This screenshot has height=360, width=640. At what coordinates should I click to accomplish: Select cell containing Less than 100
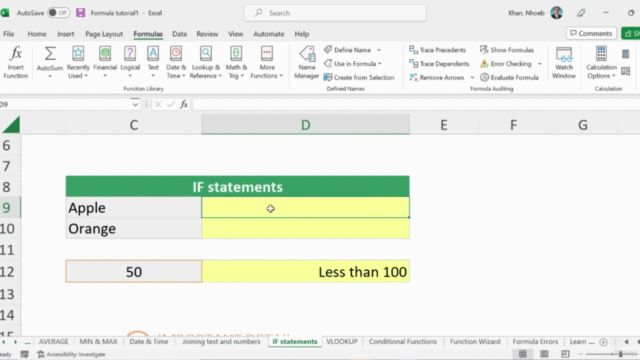(305, 271)
